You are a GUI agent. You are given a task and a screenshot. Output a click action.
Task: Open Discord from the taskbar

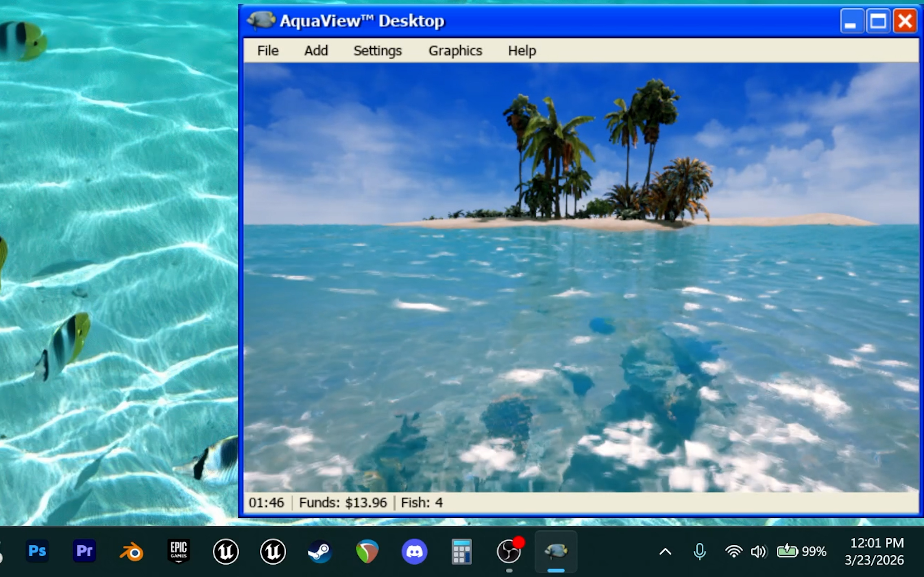click(414, 551)
